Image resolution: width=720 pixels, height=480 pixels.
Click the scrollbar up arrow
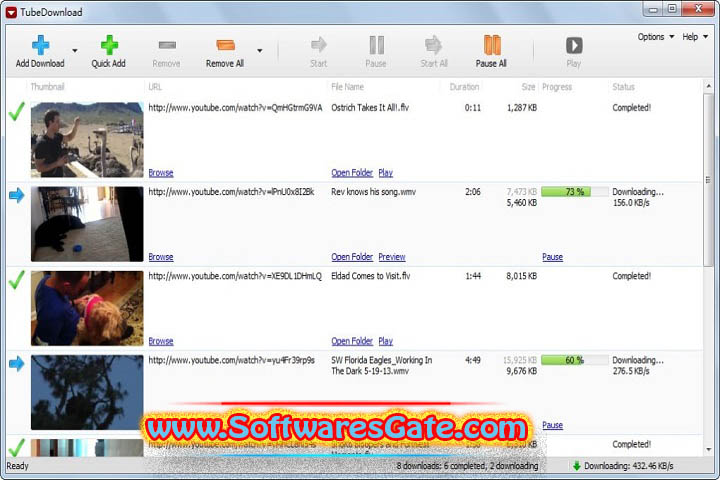(x=708, y=86)
